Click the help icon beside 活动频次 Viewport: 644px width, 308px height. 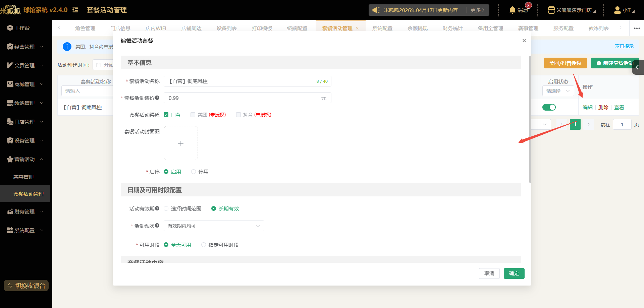coord(157,226)
